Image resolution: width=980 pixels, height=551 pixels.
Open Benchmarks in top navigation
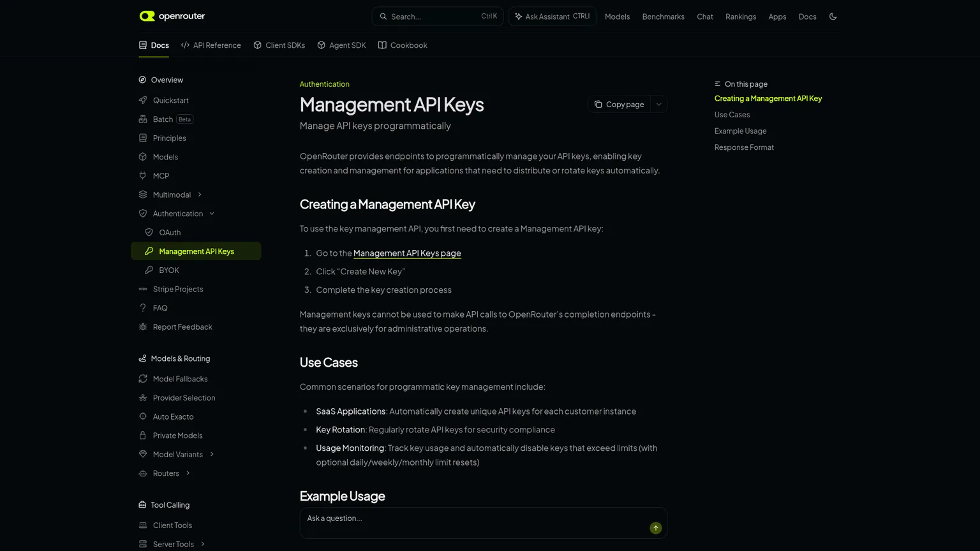click(663, 17)
